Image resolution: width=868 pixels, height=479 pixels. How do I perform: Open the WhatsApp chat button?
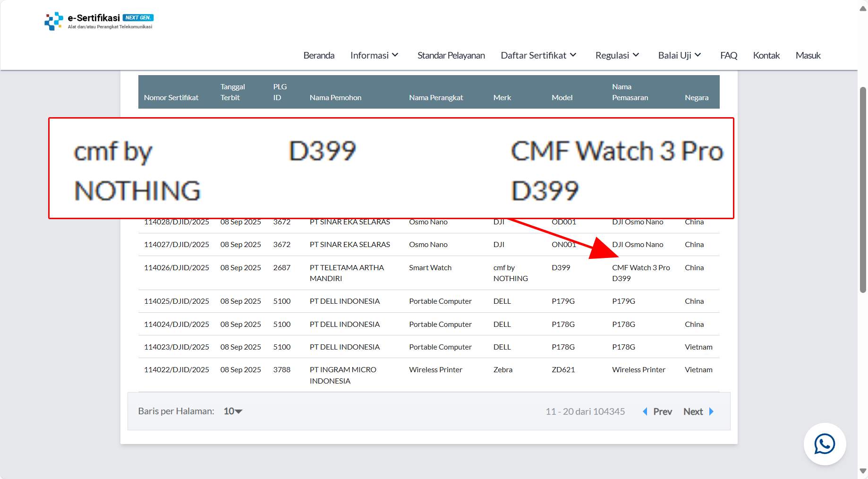point(825,444)
